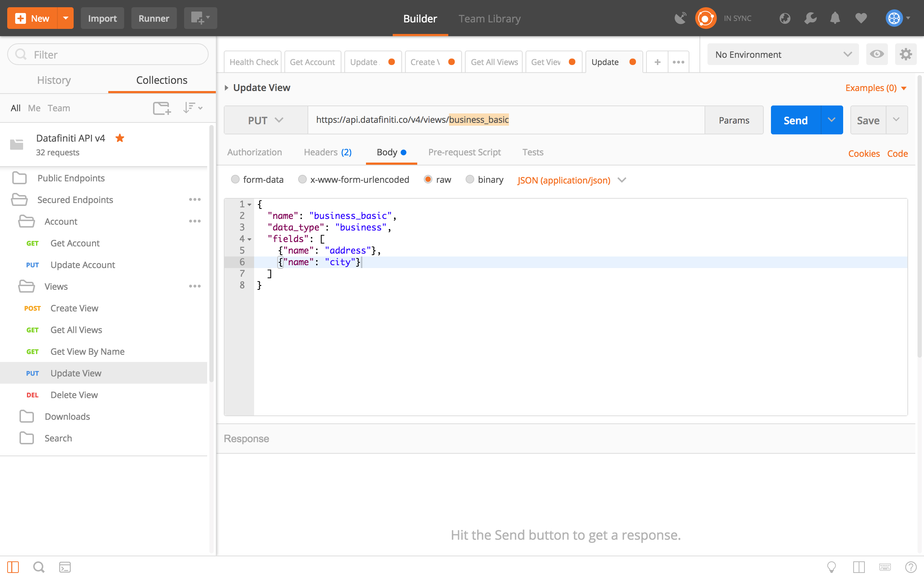Open the new window icon in toolbar
924x578 pixels.
(x=200, y=18)
